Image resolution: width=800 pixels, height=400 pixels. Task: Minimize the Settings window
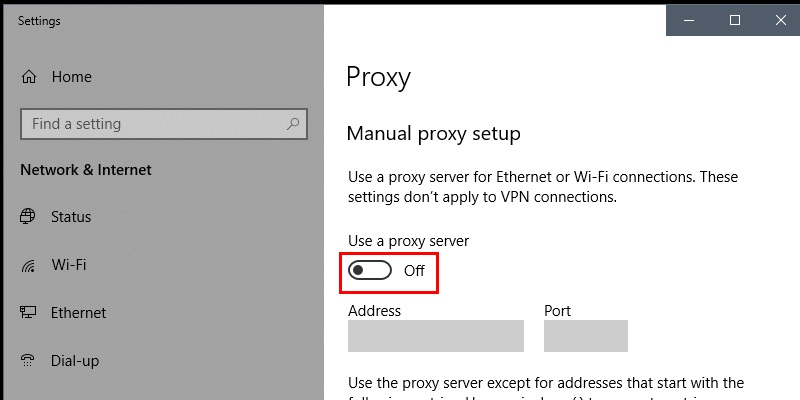689,20
